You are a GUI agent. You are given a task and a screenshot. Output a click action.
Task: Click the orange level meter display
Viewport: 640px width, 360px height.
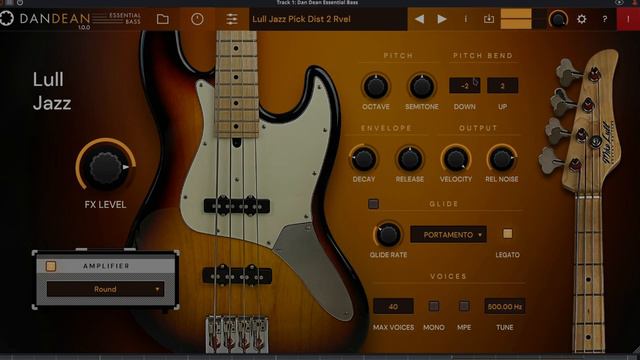click(516, 19)
